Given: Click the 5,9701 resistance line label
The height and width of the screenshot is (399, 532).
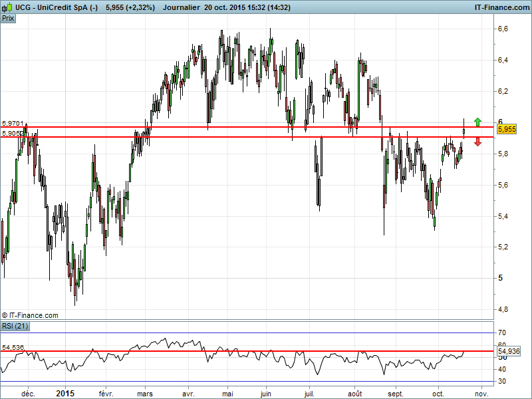Looking at the screenshot, I should click(13, 123).
